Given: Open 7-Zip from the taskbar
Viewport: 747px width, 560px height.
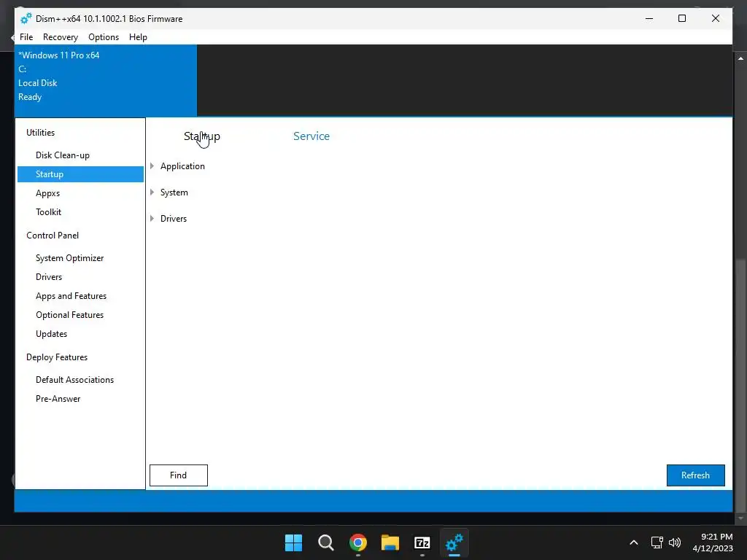Looking at the screenshot, I should pos(422,542).
